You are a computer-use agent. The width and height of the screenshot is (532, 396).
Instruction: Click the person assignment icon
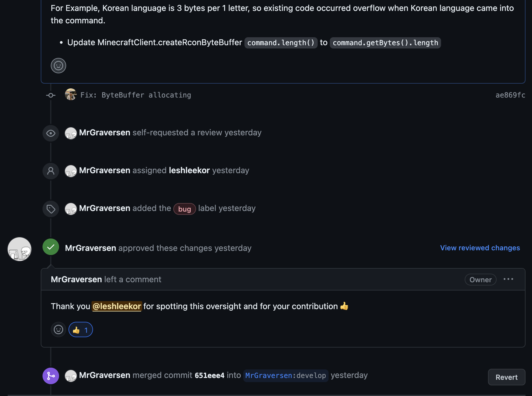click(x=51, y=171)
